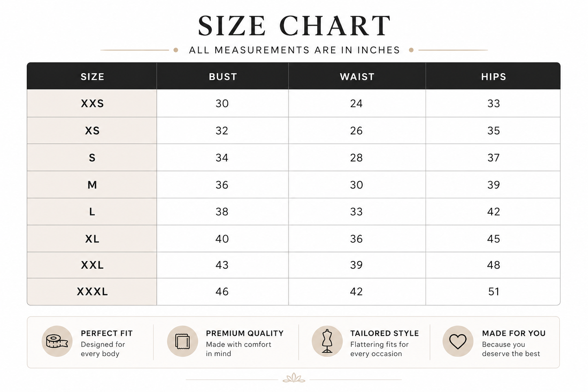Click the hips value 51 for XXXL
Image resolution: width=588 pixels, height=392 pixels.
click(494, 291)
